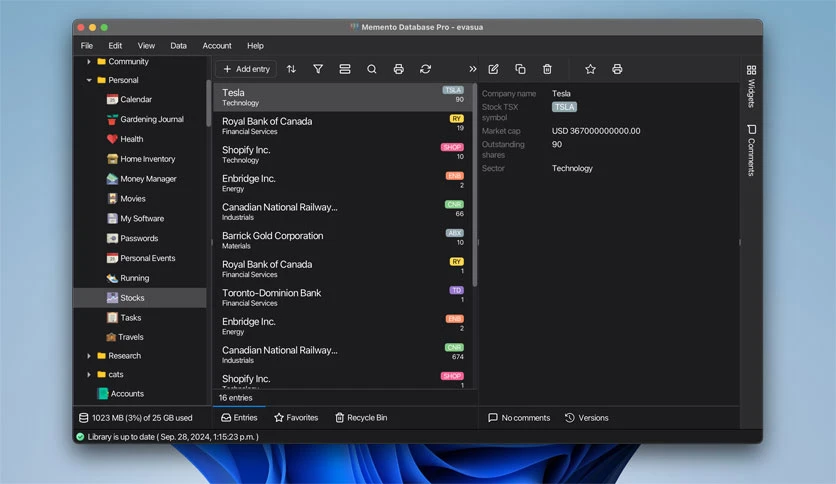Open the filter funnel icon
836x484 pixels.
pyautogui.click(x=318, y=69)
